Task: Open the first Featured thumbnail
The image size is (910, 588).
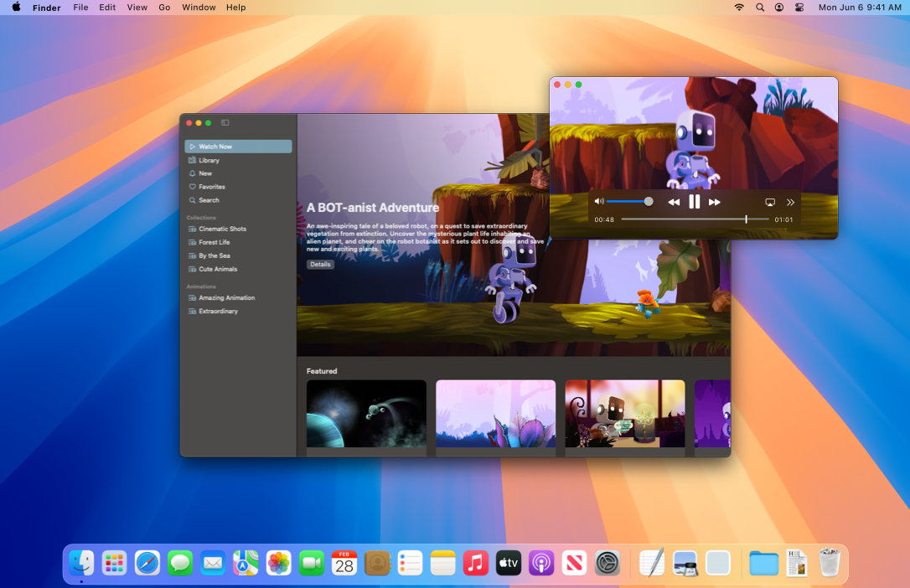Action: (x=366, y=414)
